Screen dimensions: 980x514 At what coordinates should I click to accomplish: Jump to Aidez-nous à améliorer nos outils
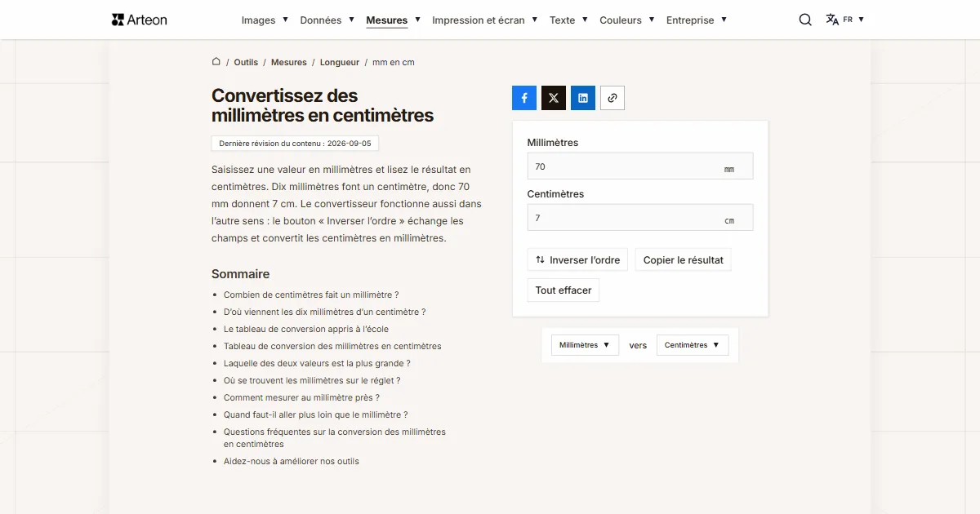[x=292, y=461]
